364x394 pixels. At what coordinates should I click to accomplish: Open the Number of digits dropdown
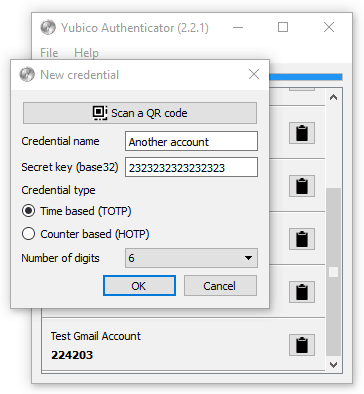coord(191,258)
